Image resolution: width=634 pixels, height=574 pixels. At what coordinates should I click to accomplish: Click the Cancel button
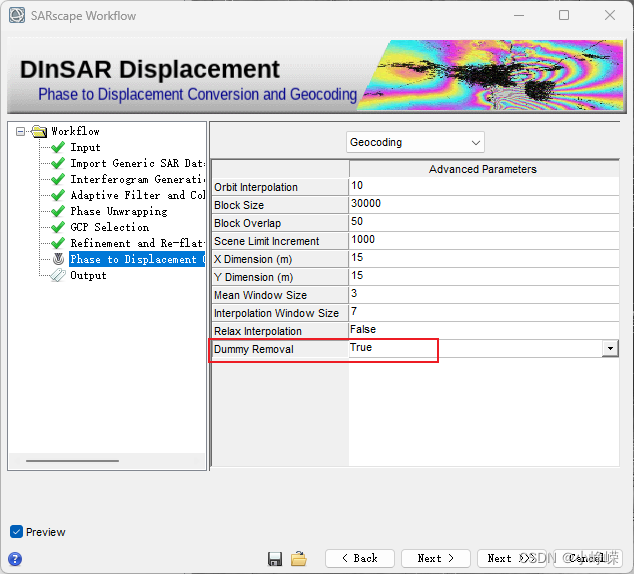click(586, 558)
